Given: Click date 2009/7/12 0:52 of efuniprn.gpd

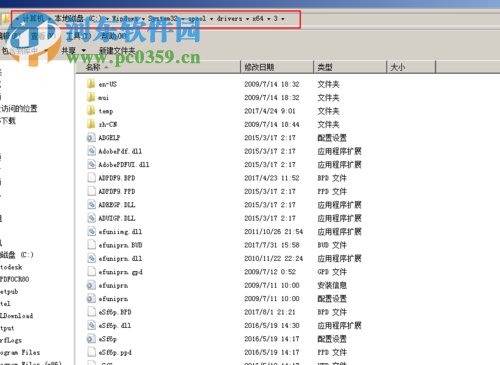Looking at the screenshot, I should [270, 272].
